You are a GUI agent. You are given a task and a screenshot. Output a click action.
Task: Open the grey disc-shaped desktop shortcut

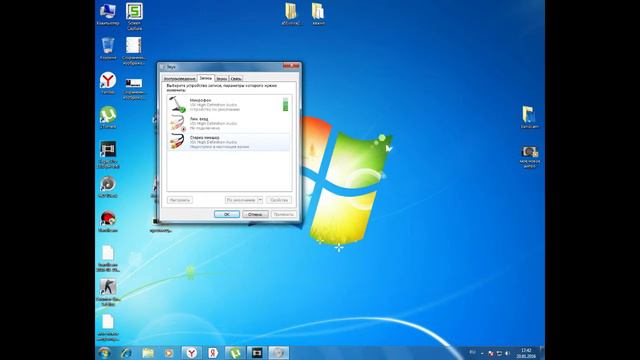pos(108,187)
